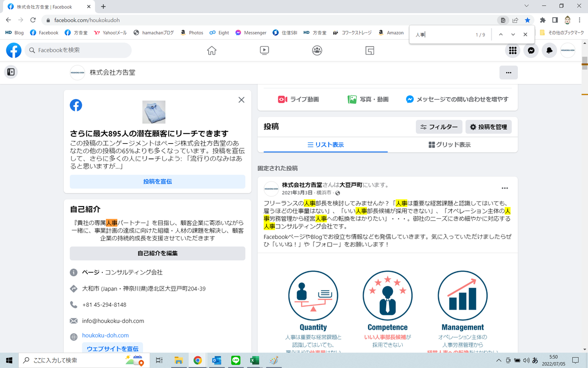Click the shirt thumbnail in promotion card
This screenshot has height=368, width=588.
pos(154,112)
